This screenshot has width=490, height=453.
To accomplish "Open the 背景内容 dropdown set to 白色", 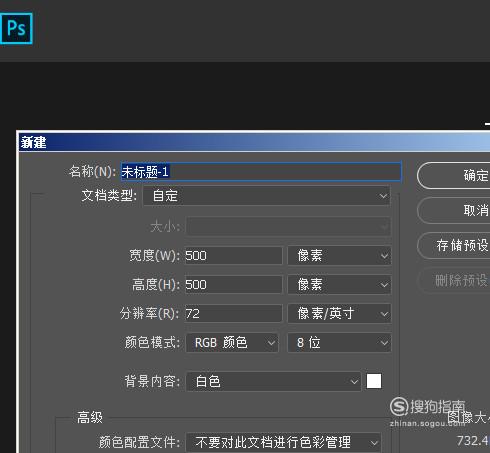I will tap(273, 381).
